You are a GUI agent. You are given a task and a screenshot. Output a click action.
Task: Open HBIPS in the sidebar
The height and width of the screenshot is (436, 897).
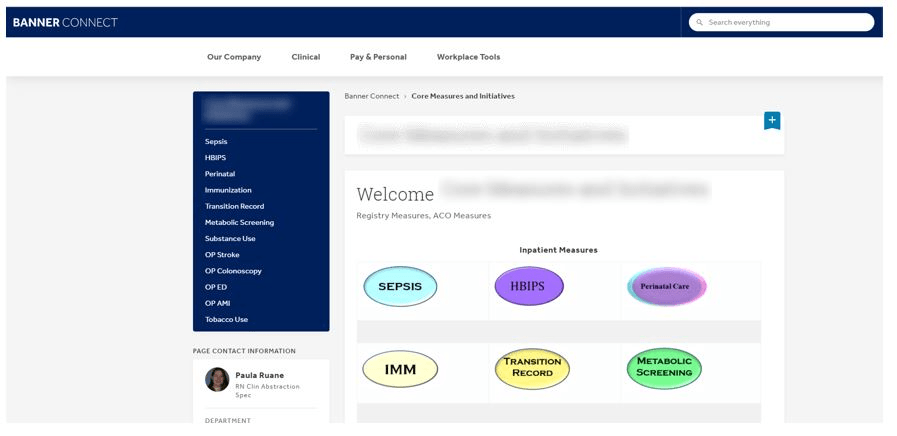pos(215,157)
